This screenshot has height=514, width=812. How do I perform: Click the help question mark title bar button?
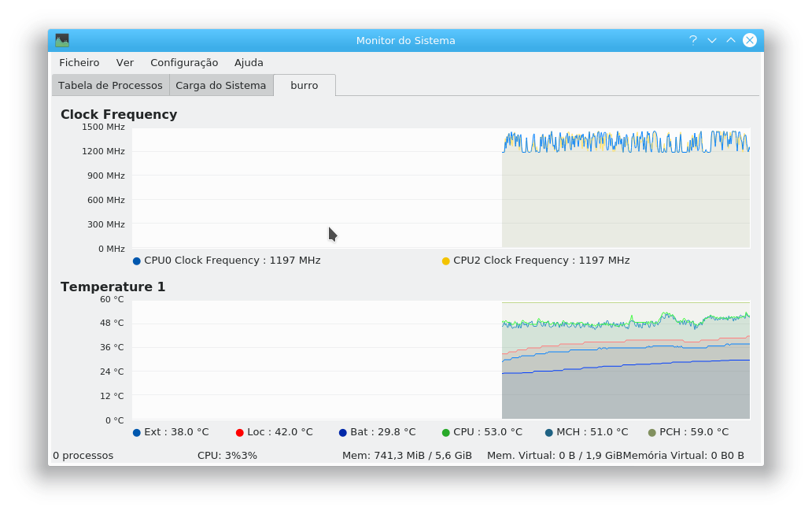tap(693, 40)
